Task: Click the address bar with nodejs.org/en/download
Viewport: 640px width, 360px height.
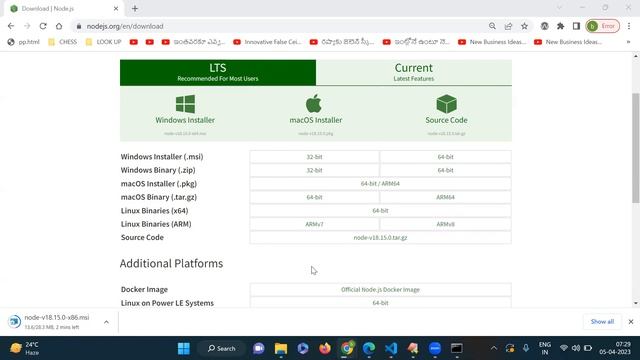Action: [x=282, y=26]
